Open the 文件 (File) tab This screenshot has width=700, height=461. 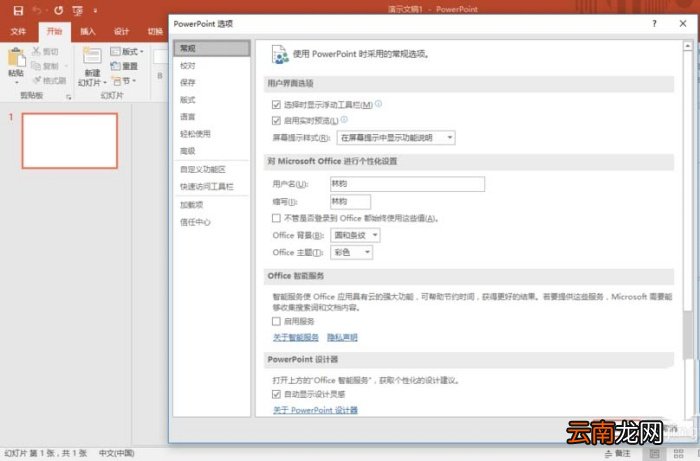(18, 31)
